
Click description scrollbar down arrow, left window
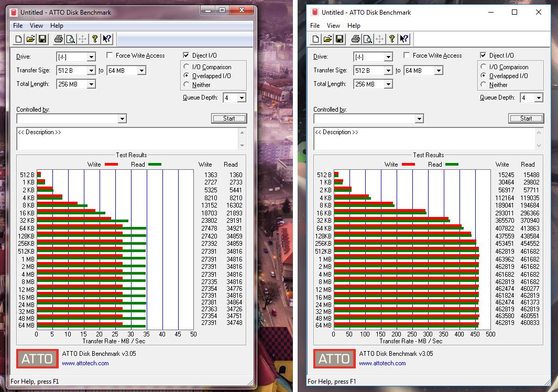click(243, 145)
